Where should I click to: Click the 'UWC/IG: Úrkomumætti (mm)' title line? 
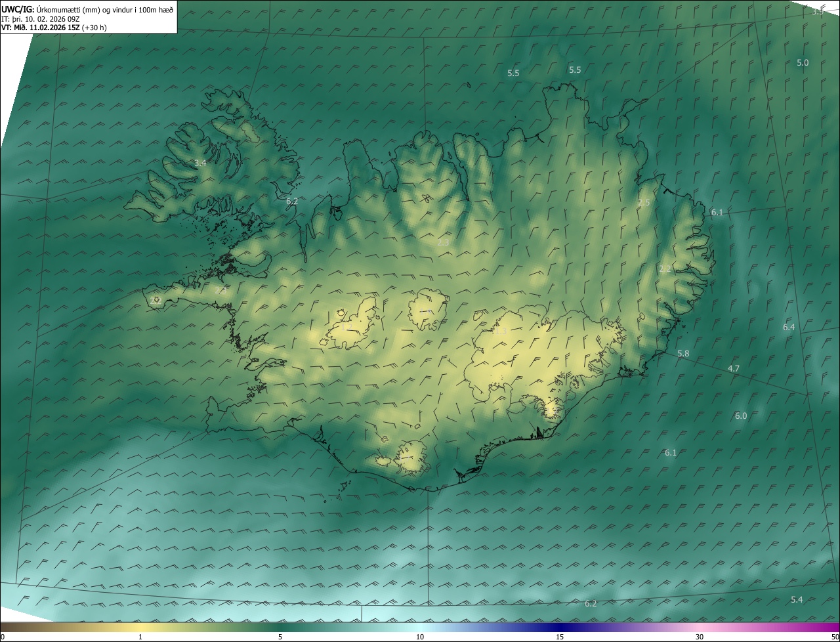87,9
